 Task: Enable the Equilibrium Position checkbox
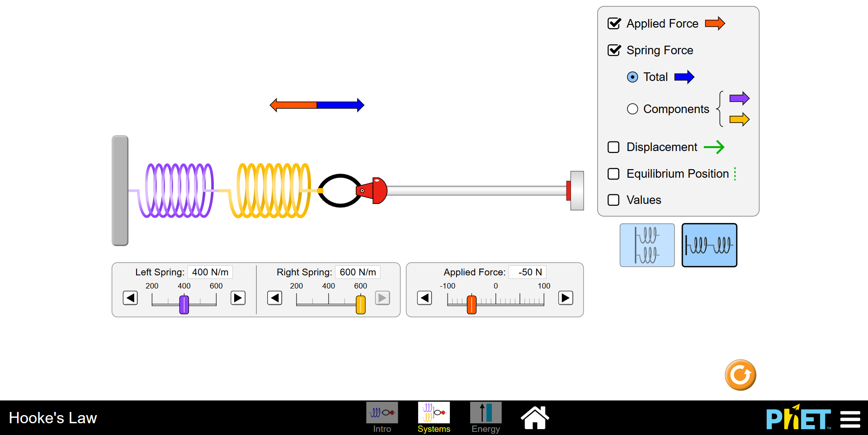coord(613,174)
